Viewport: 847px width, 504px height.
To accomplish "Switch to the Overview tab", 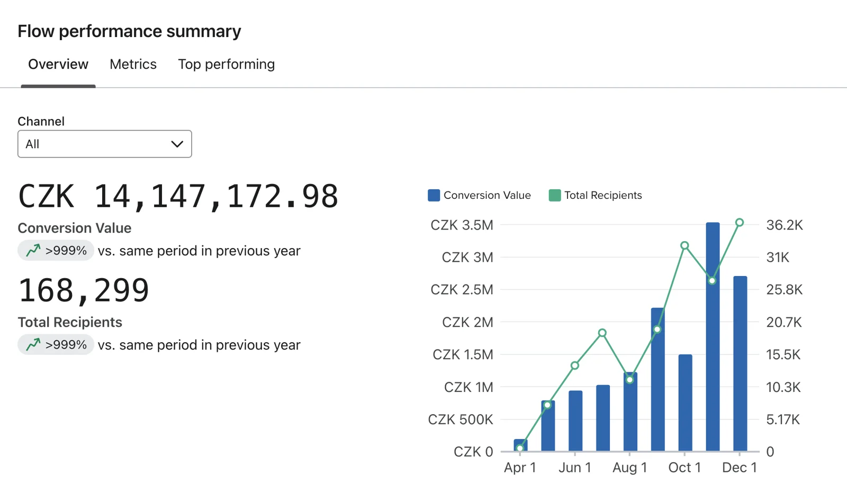I will 58,65.
